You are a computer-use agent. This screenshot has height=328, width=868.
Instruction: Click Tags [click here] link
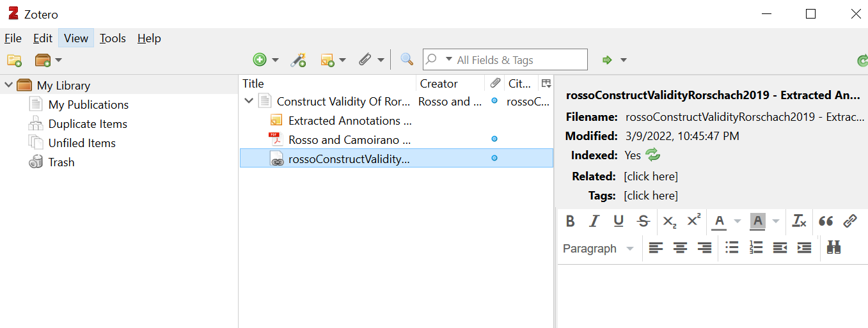click(x=651, y=195)
